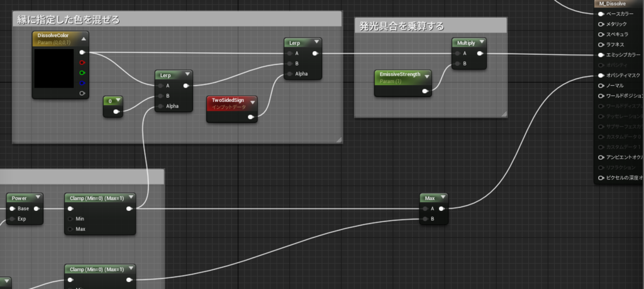Click the output pin of Max node
Image resolution: width=644 pixels, height=289 pixels.
click(441, 209)
